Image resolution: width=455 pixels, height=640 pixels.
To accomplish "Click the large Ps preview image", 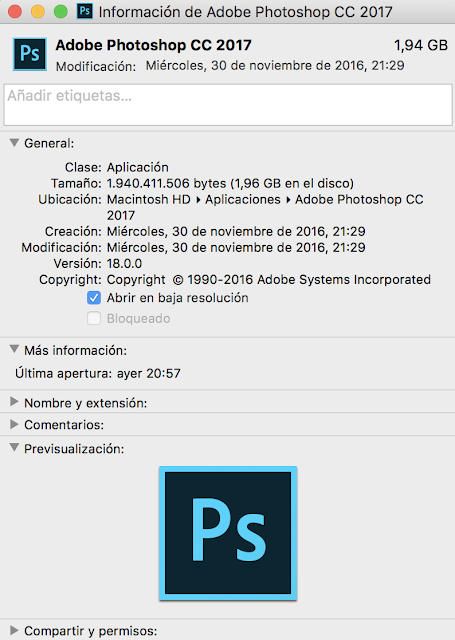I will click(228, 533).
